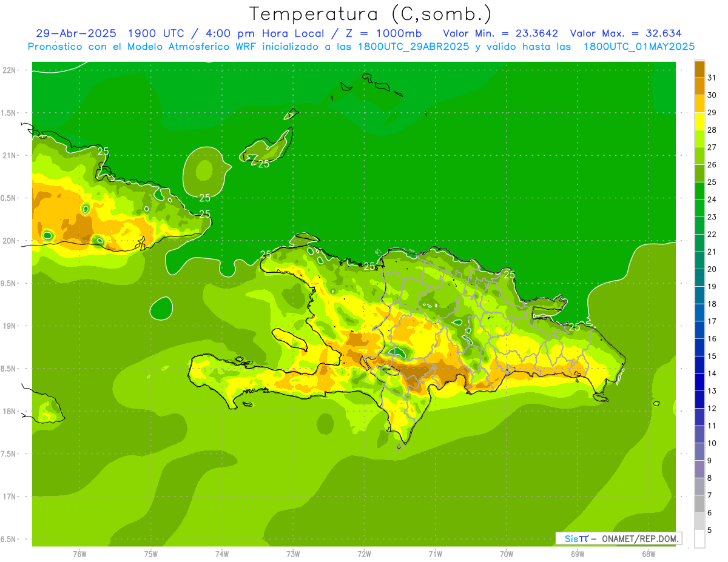
Task: Click the "68W" longitude label
Action: 649,554
